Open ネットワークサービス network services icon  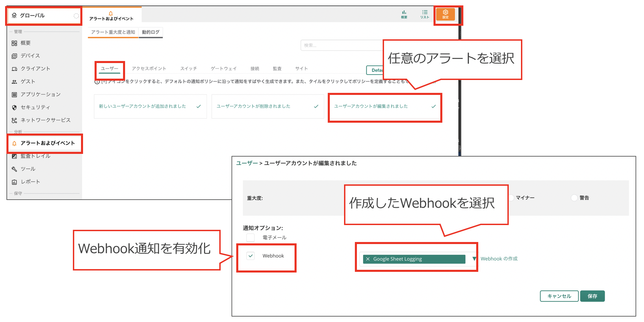tap(14, 120)
